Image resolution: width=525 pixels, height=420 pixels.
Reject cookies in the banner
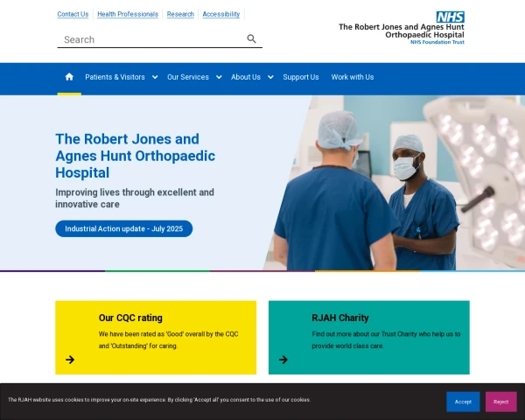point(500,402)
